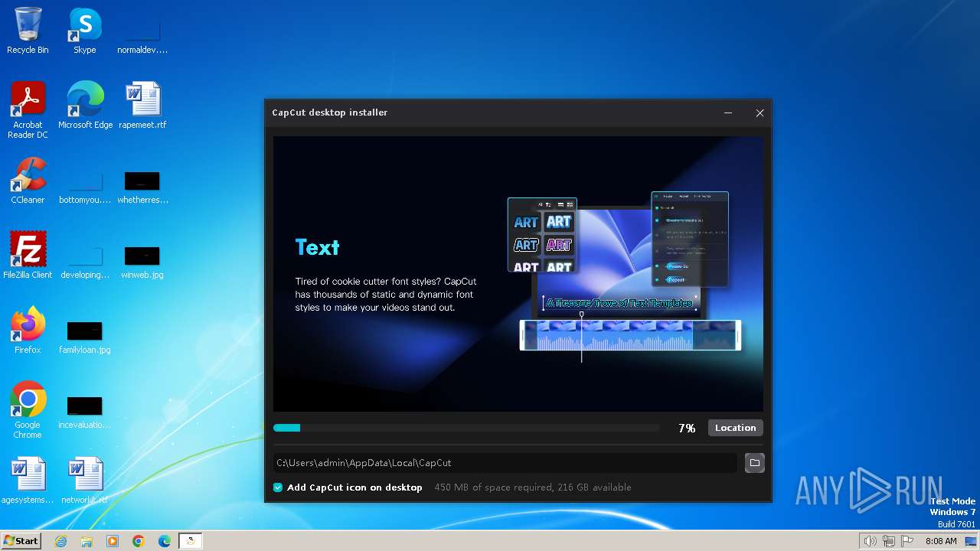The width and height of the screenshot is (980, 551).
Task: Click the Location button
Action: (735, 428)
